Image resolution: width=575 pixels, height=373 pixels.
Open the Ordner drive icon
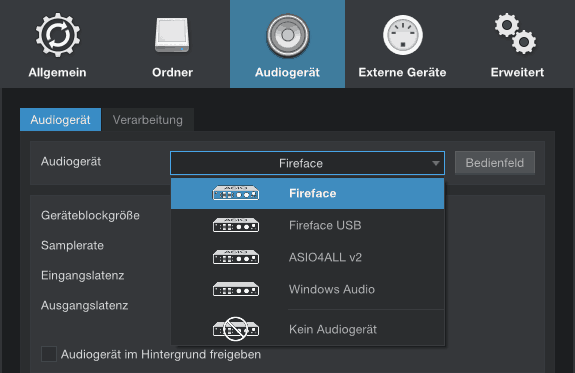point(172,35)
